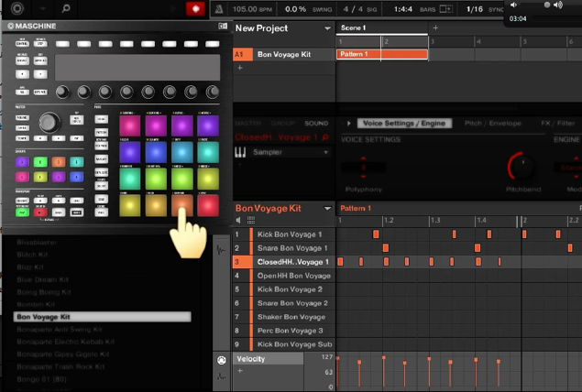
Task: Expand the New Project dropdown arrow
Action: [327, 28]
